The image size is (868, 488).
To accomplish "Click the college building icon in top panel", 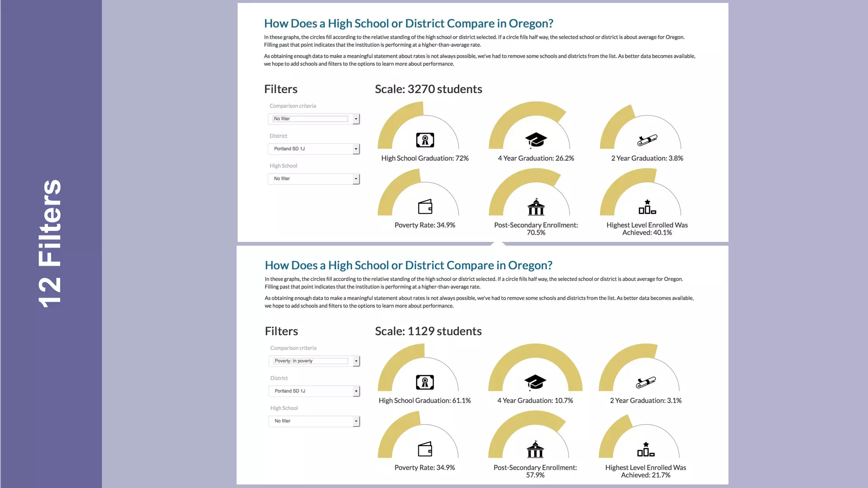I will (536, 207).
